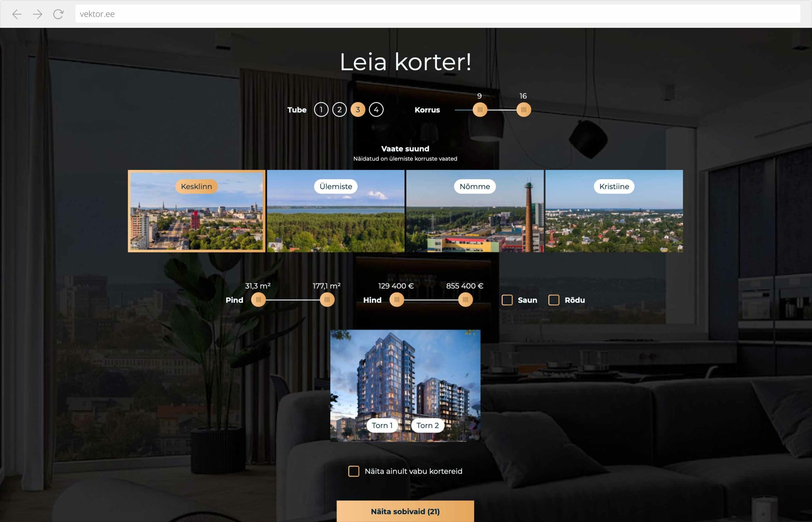
Task: Select the Ülemiste view direction
Action: 336,211
